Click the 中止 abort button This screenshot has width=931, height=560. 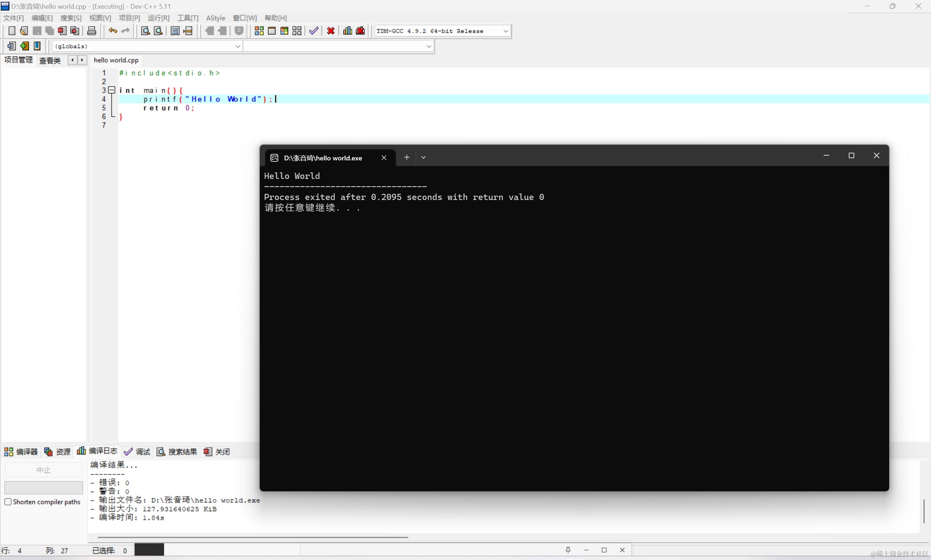[43, 469]
